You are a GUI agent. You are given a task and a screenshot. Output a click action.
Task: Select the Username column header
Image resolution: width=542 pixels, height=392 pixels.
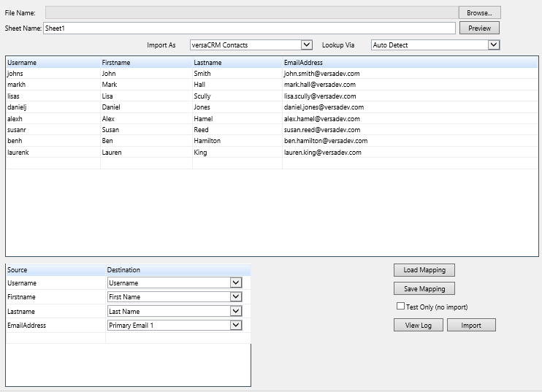(53, 63)
